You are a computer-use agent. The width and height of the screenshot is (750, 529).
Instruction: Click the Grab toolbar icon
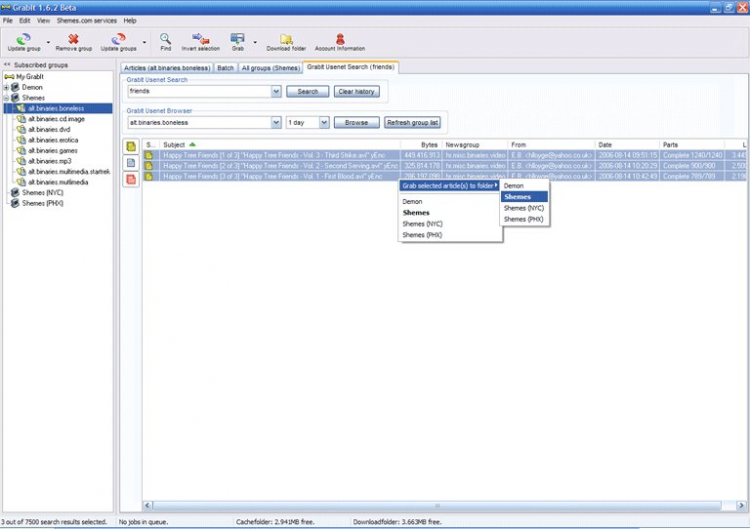click(237, 39)
